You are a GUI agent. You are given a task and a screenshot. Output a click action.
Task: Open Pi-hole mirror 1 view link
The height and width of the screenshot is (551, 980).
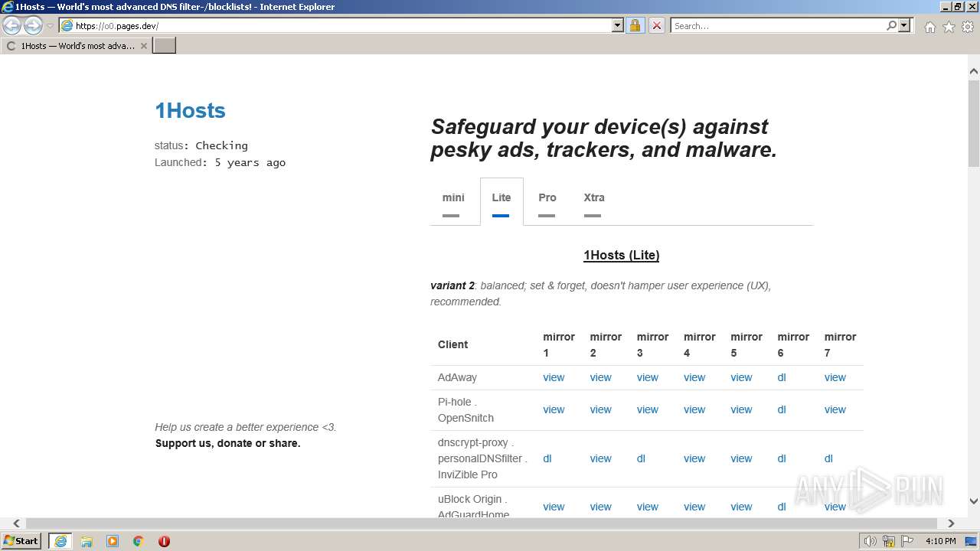pos(554,409)
